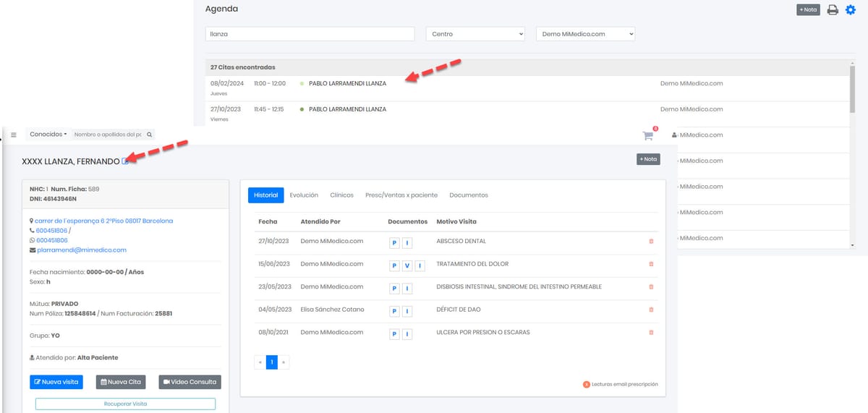868x413 pixels.
Task: Click the Nueva visita button
Action: (x=56, y=382)
